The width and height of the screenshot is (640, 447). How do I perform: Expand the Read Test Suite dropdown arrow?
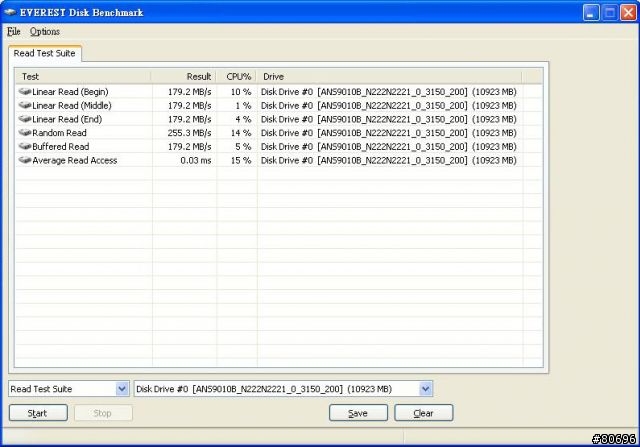(122, 389)
